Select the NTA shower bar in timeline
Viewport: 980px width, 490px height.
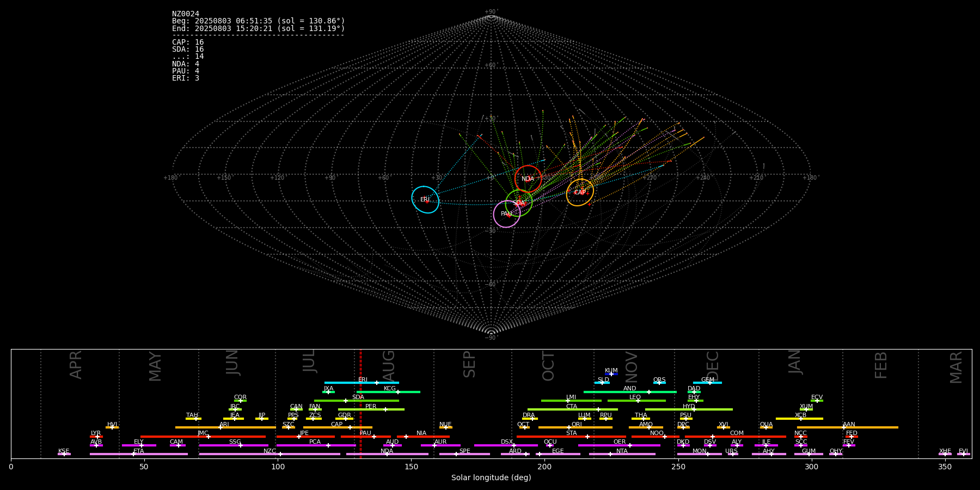622,454
